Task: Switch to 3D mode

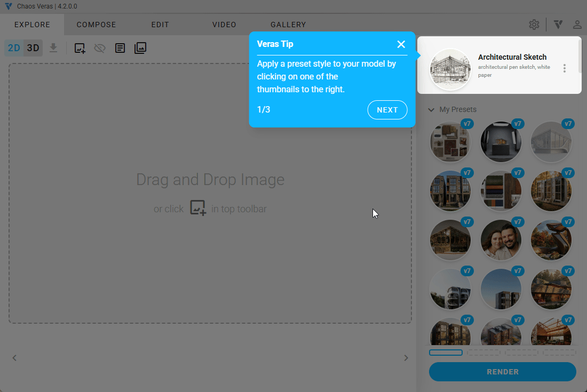Action: [33, 48]
